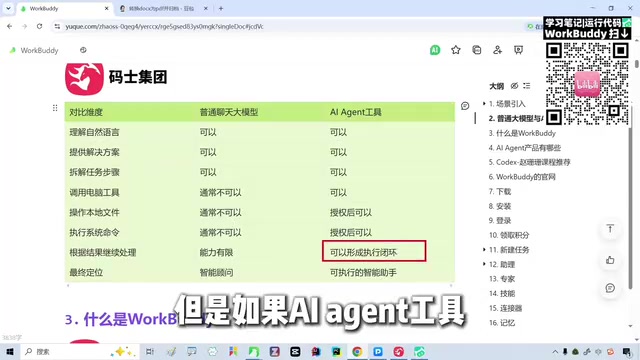The width and height of the screenshot is (640, 360).
Task: Open the comment bubble beside the table
Action: click(465, 106)
